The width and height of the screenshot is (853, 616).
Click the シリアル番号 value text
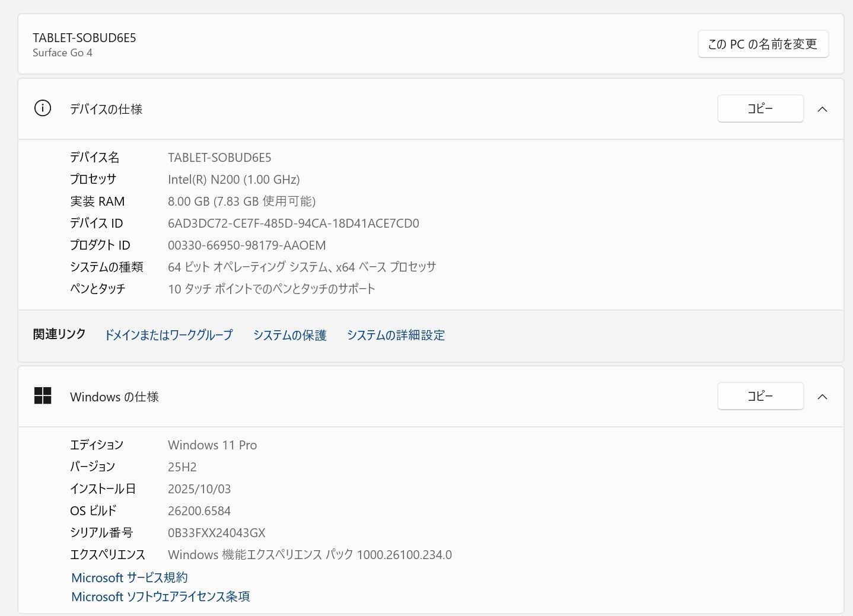(217, 533)
